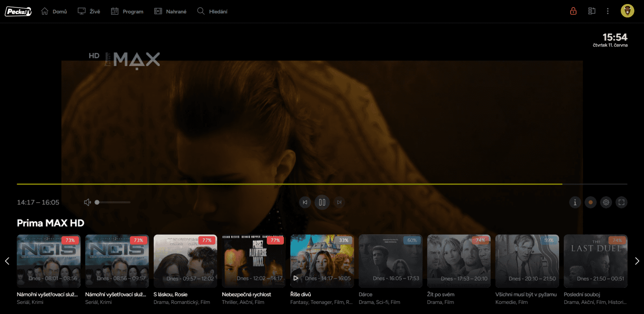This screenshot has height=314, width=644.
Task: Pause the playback
Action: [322, 202]
